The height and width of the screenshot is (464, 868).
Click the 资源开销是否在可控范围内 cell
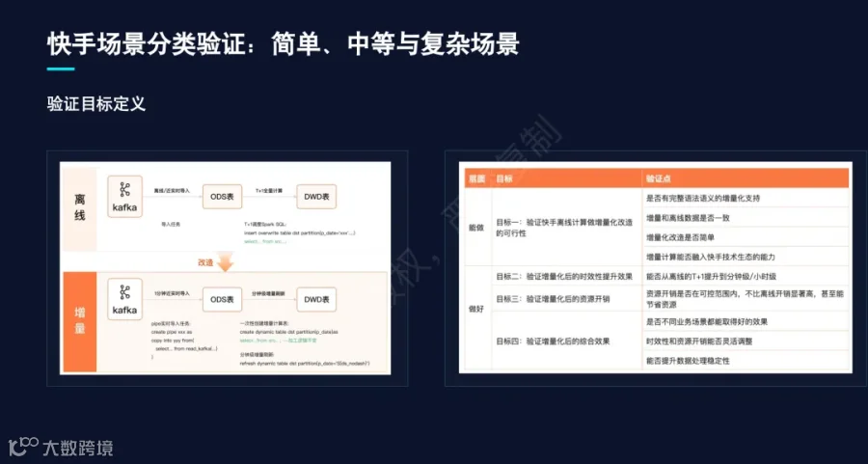[746, 298]
